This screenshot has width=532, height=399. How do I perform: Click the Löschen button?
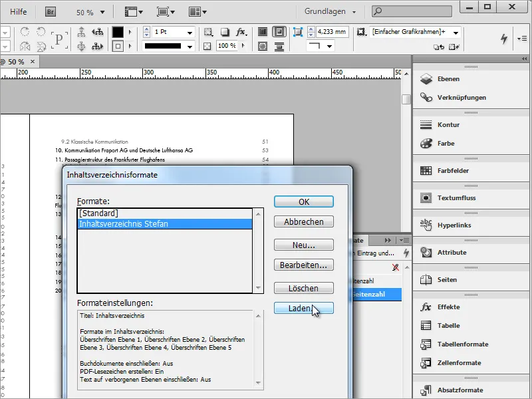tap(304, 288)
